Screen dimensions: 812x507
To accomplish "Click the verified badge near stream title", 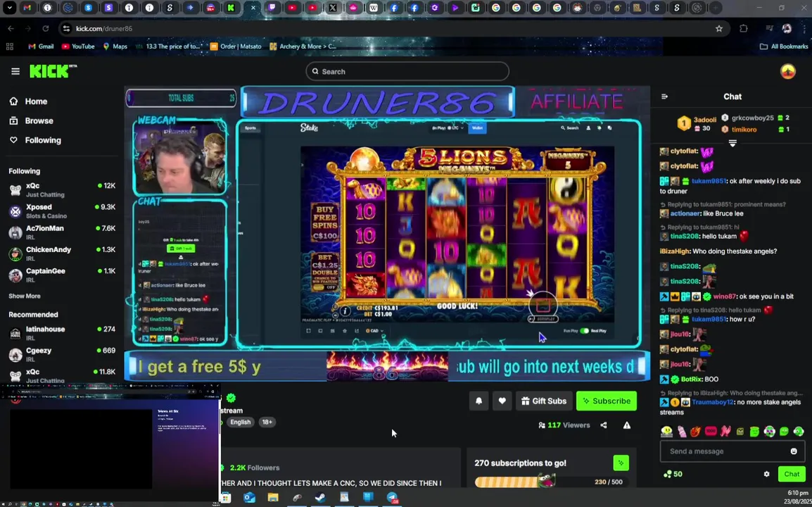I will [231, 398].
